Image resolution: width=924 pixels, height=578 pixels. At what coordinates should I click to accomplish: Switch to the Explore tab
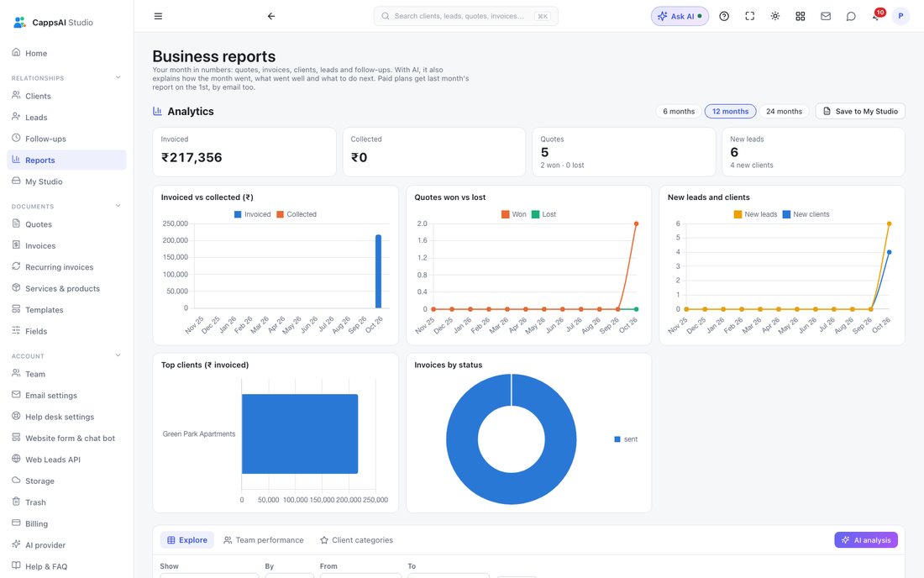click(x=187, y=540)
